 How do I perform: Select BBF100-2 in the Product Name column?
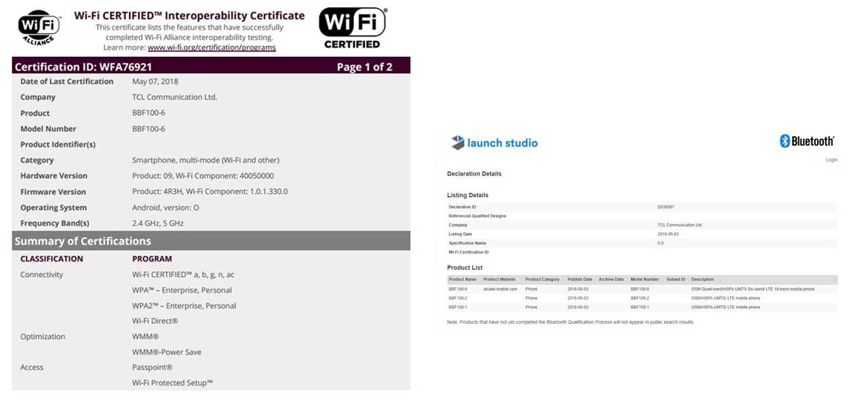tap(458, 298)
